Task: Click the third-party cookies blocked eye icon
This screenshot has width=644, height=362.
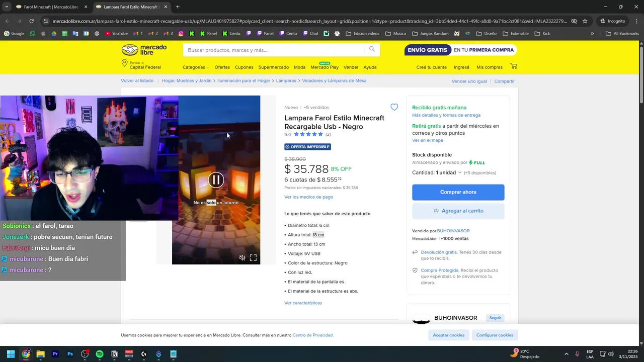Action: coord(574,21)
